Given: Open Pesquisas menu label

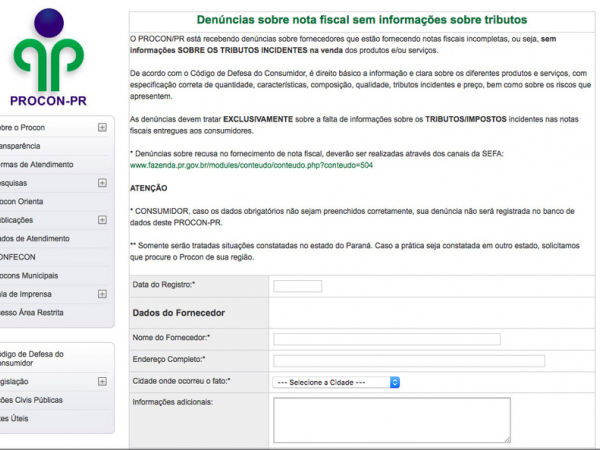Looking at the screenshot, I should (x=13, y=183).
